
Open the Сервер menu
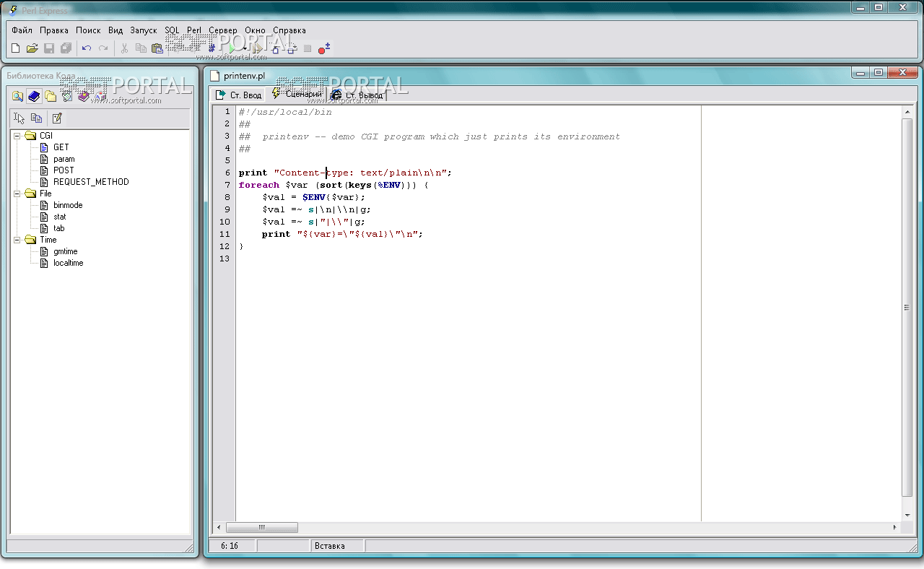coord(222,30)
